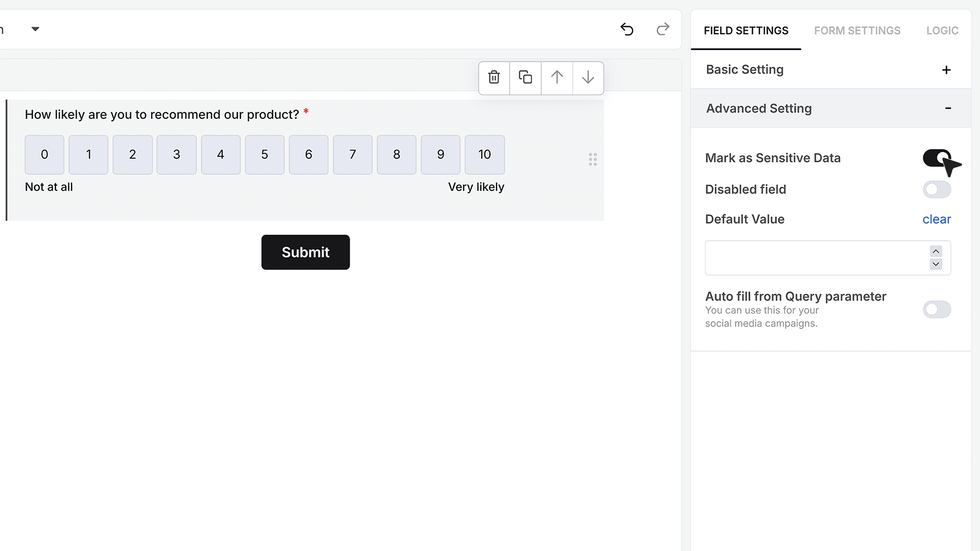Click the black Submit button
The width and height of the screenshot is (980, 551).
point(305,252)
